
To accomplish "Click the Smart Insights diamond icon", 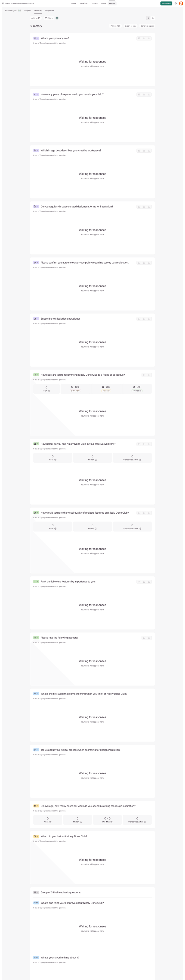I will pyautogui.click(x=19, y=10).
